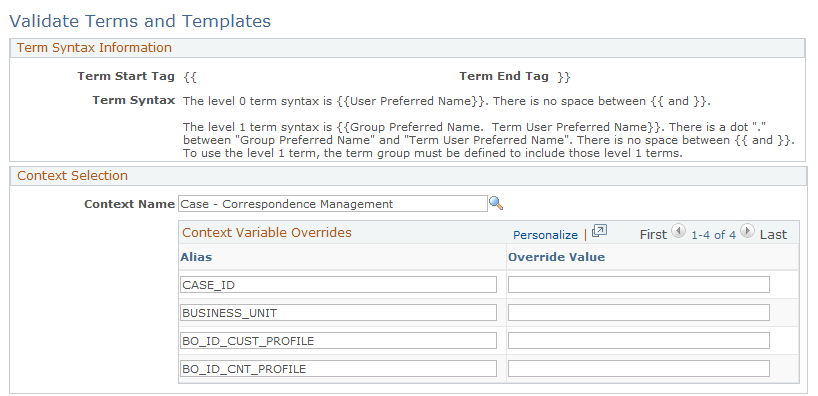
Task: Select the CASE_ID alias field
Action: click(x=338, y=285)
